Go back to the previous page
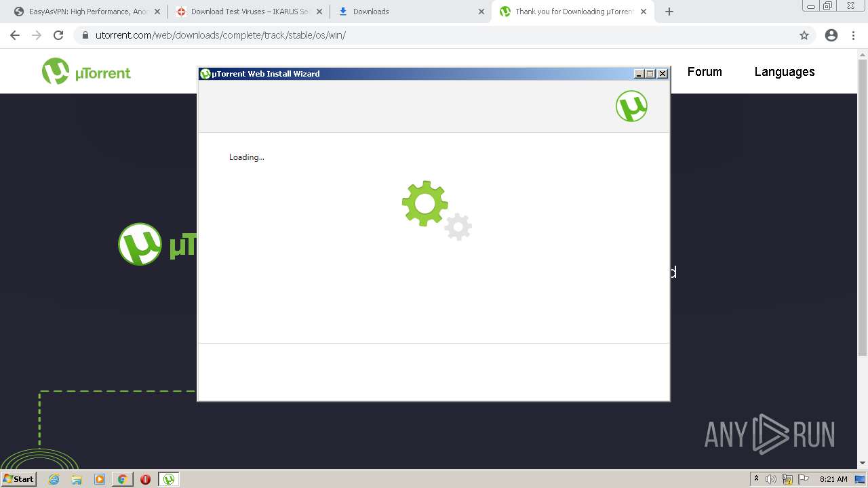The image size is (868, 488). (x=15, y=35)
